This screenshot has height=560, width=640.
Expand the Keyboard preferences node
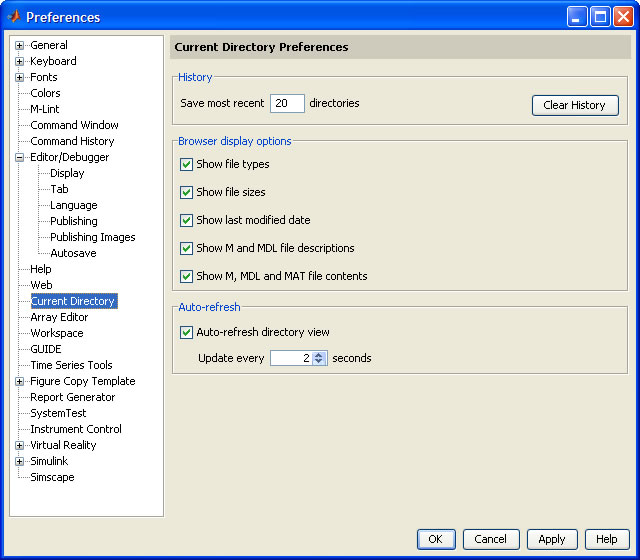19,61
